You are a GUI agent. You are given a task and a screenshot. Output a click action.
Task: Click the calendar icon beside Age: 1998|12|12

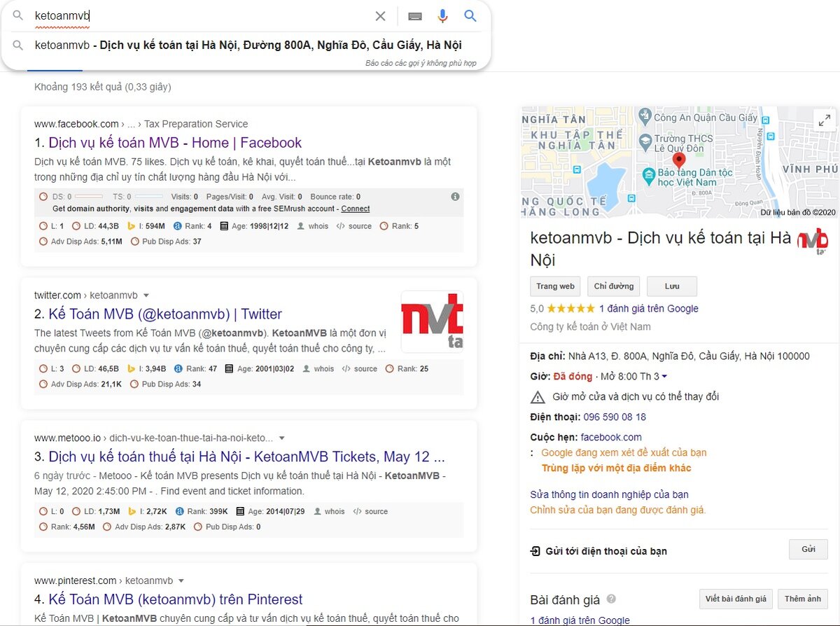[x=224, y=226]
